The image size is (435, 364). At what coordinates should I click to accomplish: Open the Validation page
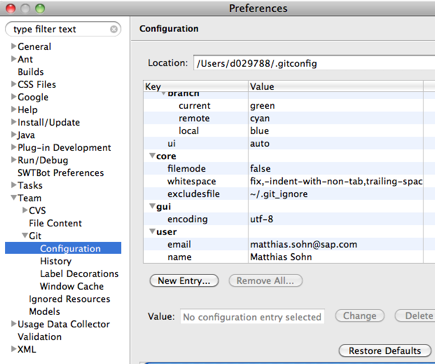[39, 337]
